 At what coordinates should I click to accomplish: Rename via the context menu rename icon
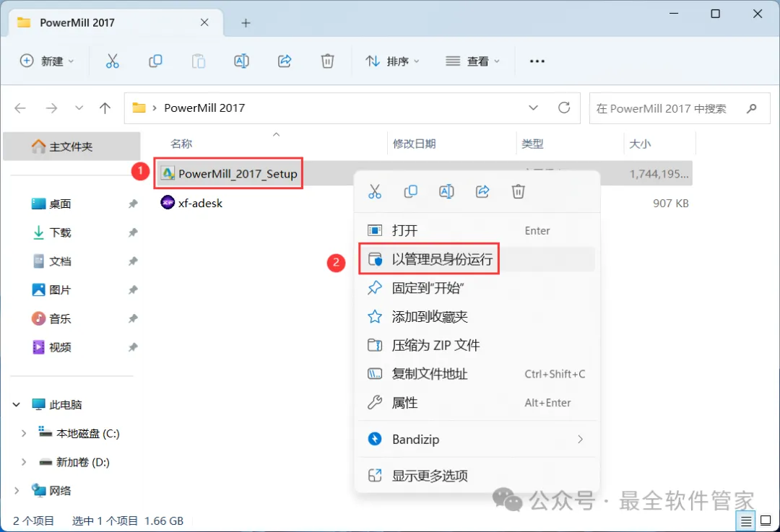pyautogui.click(x=446, y=191)
